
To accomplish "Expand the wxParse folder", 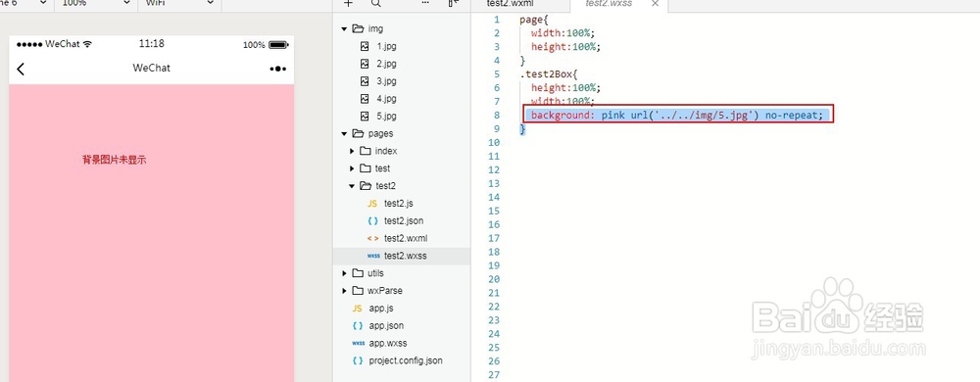I will coord(344,291).
